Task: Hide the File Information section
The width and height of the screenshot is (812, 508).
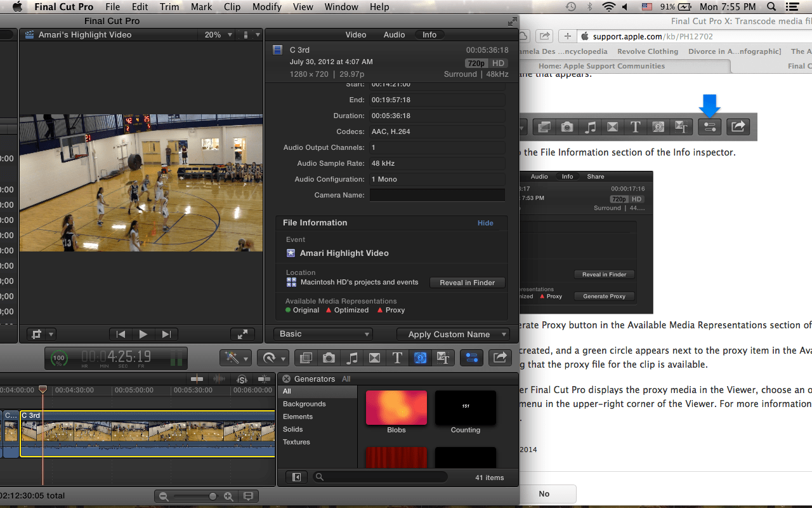Action: [x=485, y=223]
